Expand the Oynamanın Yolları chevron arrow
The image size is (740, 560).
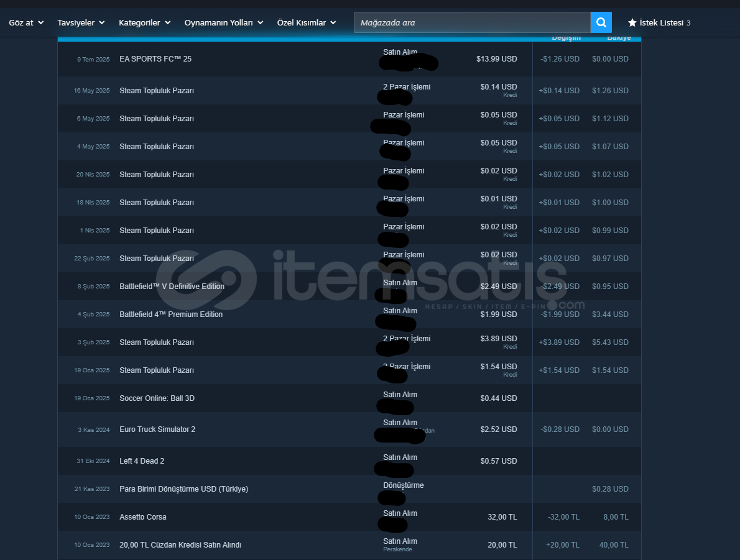[x=260, y=22]
